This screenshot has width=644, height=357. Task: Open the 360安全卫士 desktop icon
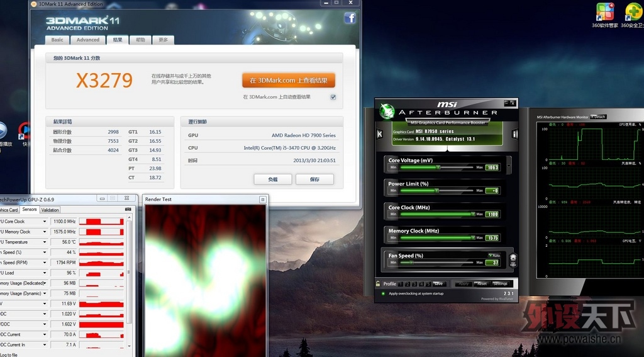click(x=633, y=15)
